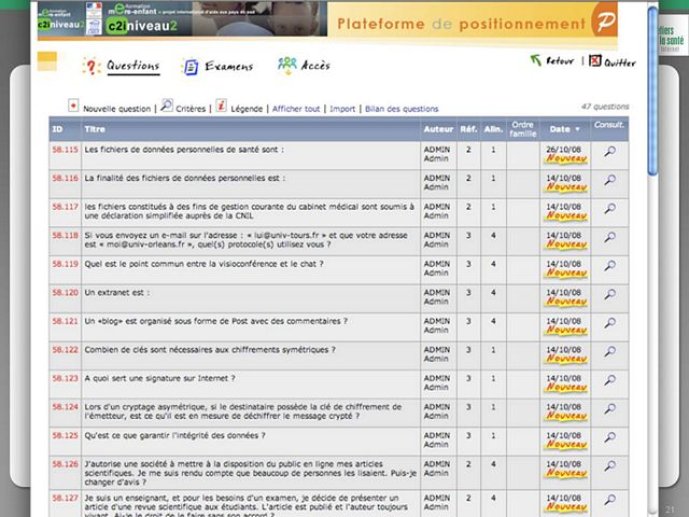
Task: Click the red Quitter X icon
Action: pyautogui.click(x=595, y=61)
